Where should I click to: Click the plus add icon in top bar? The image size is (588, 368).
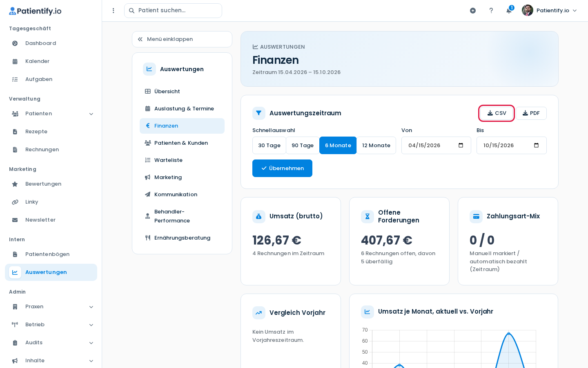473,11
